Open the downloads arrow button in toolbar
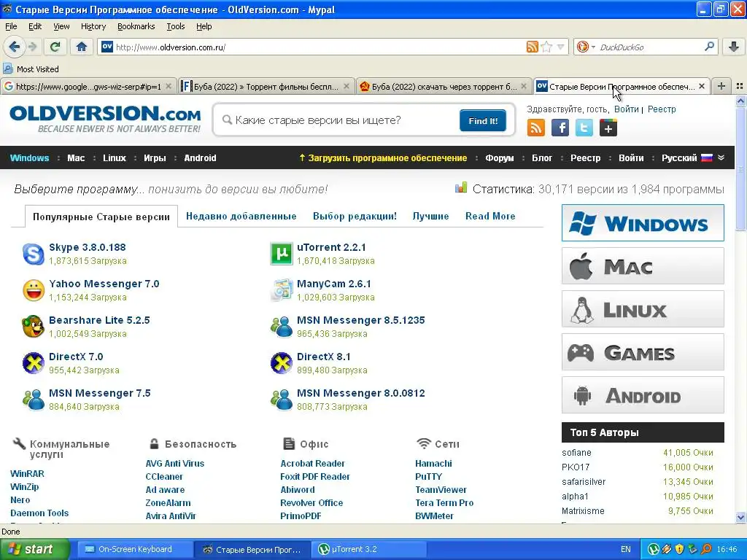Viewport: 747px width, 560px height. click(734, 47)
